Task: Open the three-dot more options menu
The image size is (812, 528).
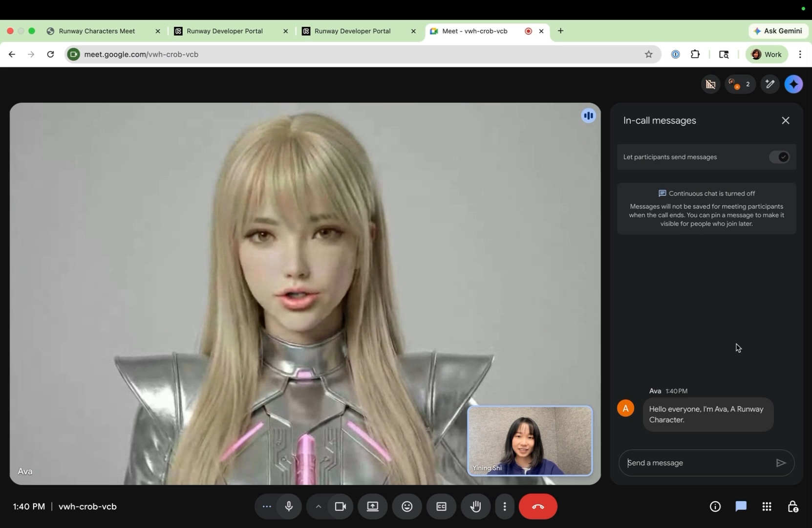Action: point(505,506)
